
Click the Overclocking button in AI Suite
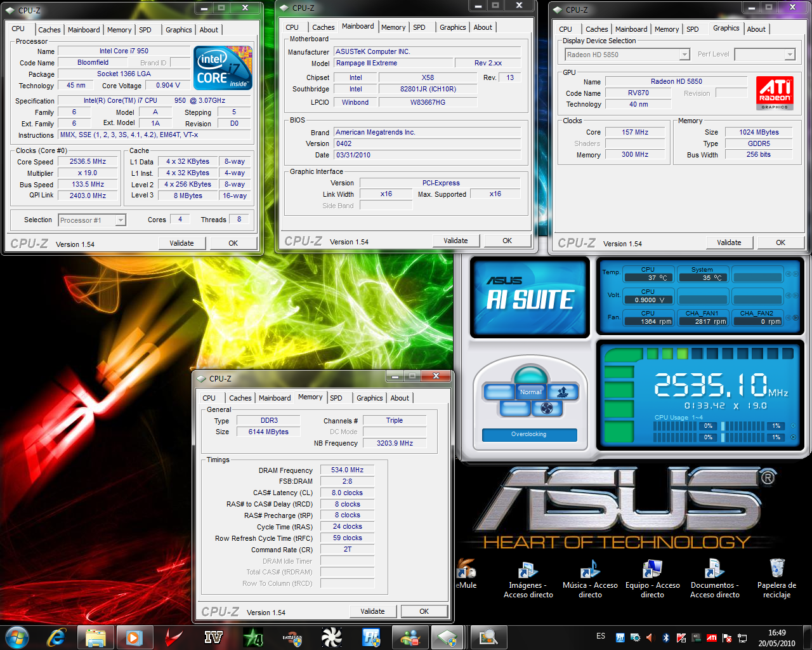(529, 434)
